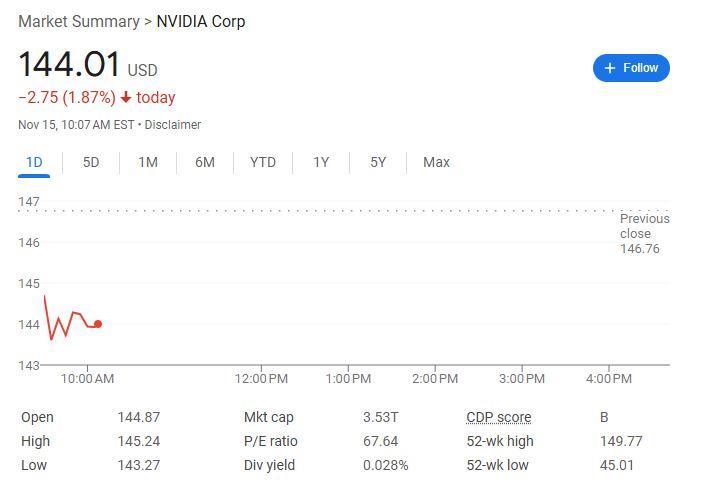This screenshot has height=486, width=705.
Task: Follow NVIDIA Corp stock
Action: (631, 68)
